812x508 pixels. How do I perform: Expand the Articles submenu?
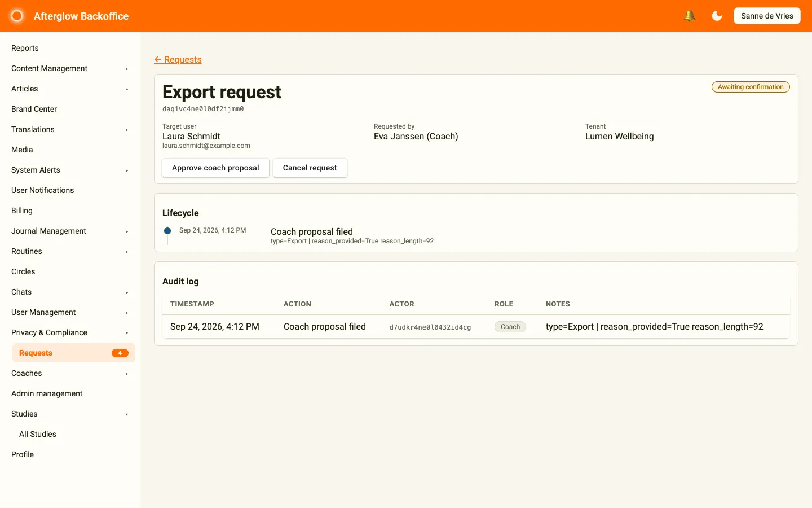[x=70, y=89]
